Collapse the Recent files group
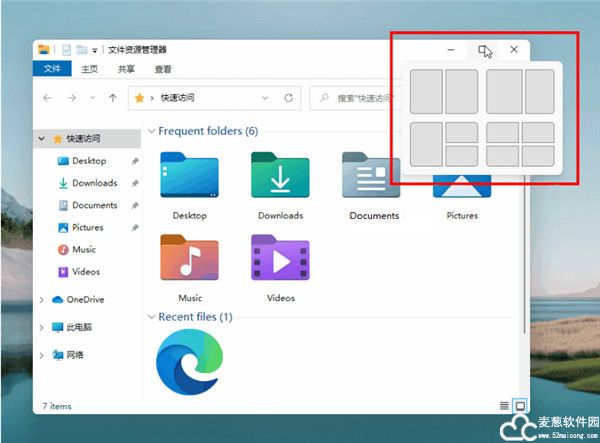600x443 pixels. pyautogui.click(x=152, y=317)
